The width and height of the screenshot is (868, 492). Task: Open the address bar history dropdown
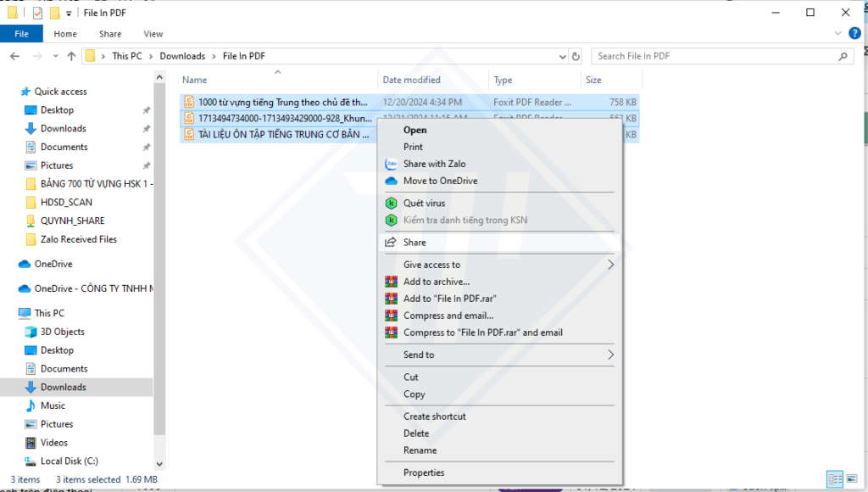(x=563, y=57)
